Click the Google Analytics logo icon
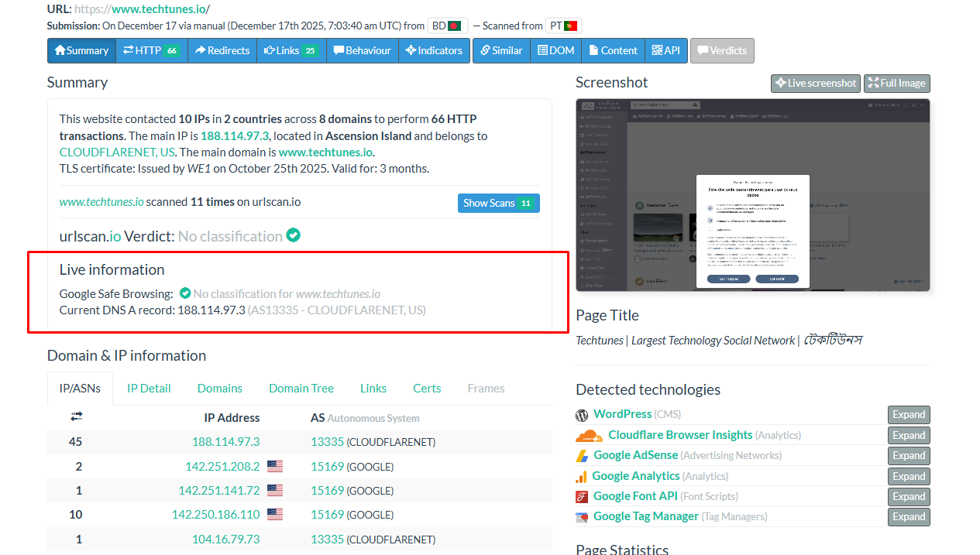The width and height of the screenshot is (980, 555). [x=581, y=477]
